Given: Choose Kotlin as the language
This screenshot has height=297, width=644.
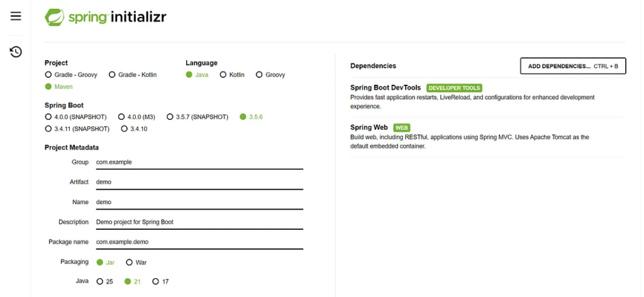Looking at the screenshot, I should [x=223, y=75].
